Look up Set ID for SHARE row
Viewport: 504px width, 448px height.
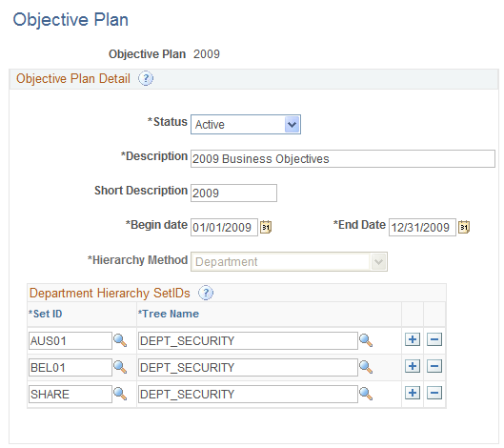pyautogui.click(x=120, y=394)
